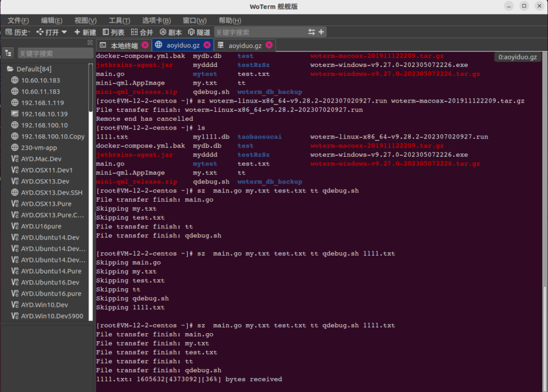Click the 新建 (New) session toolbar icon

85,32
